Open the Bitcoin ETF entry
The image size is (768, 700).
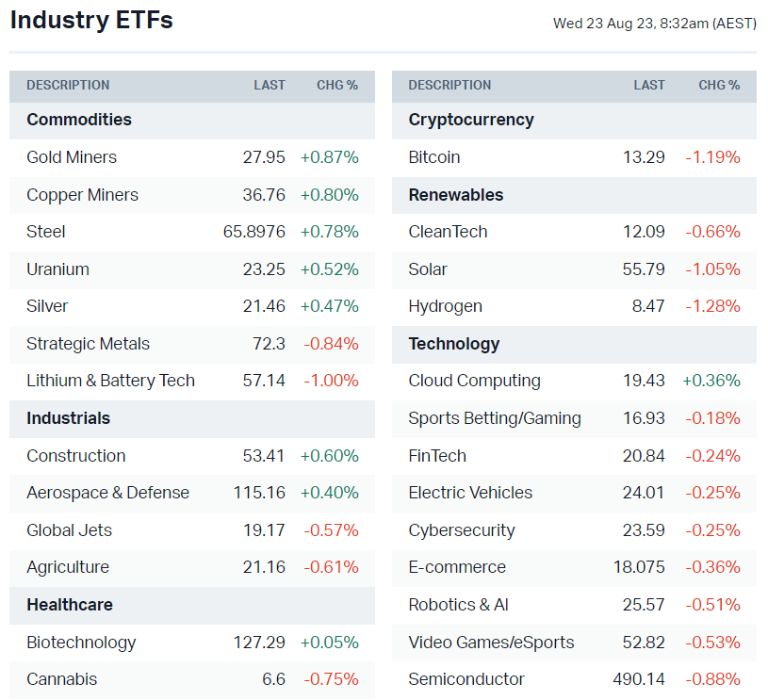tap(434, 157)
